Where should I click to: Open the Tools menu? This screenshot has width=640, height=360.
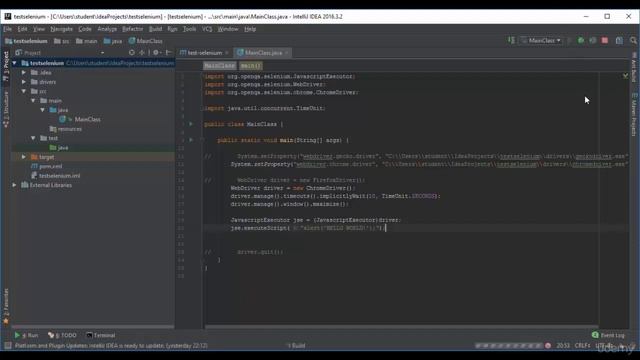pos(189,29)
